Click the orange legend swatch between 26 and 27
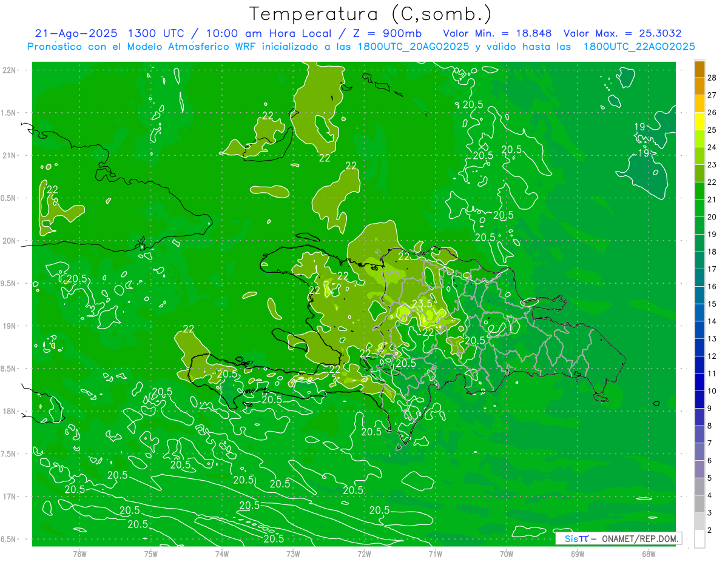The height and width of the screenshot is (562, 728). (x=699, y=104)
